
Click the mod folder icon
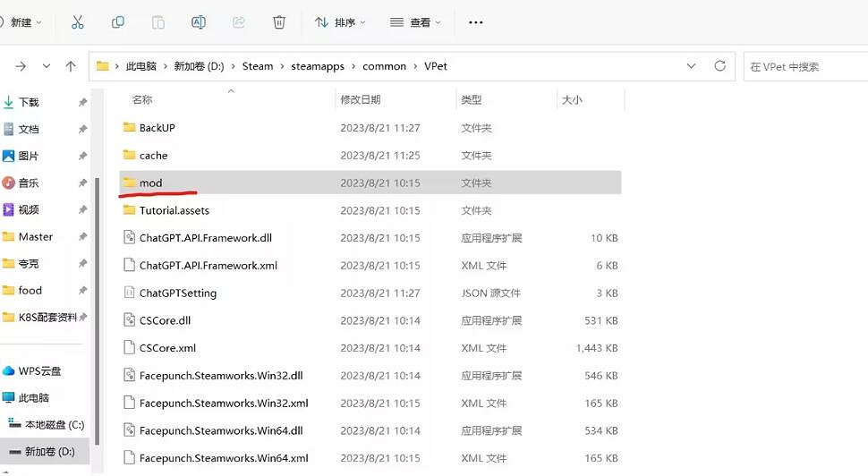click(x=130, y=183)
